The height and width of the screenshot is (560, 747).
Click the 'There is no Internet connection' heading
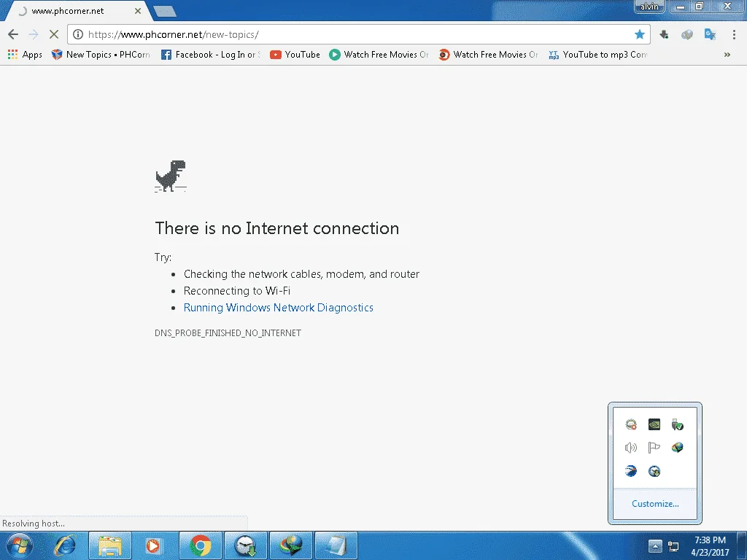(276, 228)
